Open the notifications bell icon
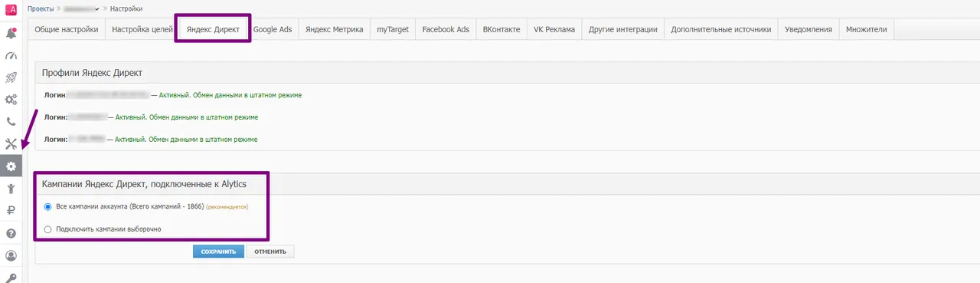Viewport: 980px width, 283px height. pos(11,33)
